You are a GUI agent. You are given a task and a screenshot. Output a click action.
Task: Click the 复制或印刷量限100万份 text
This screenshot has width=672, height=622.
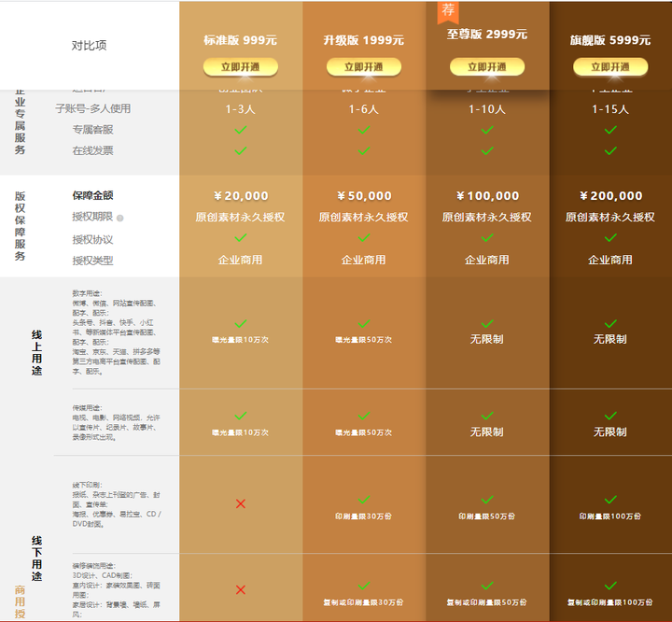click(x=610, y=602)
